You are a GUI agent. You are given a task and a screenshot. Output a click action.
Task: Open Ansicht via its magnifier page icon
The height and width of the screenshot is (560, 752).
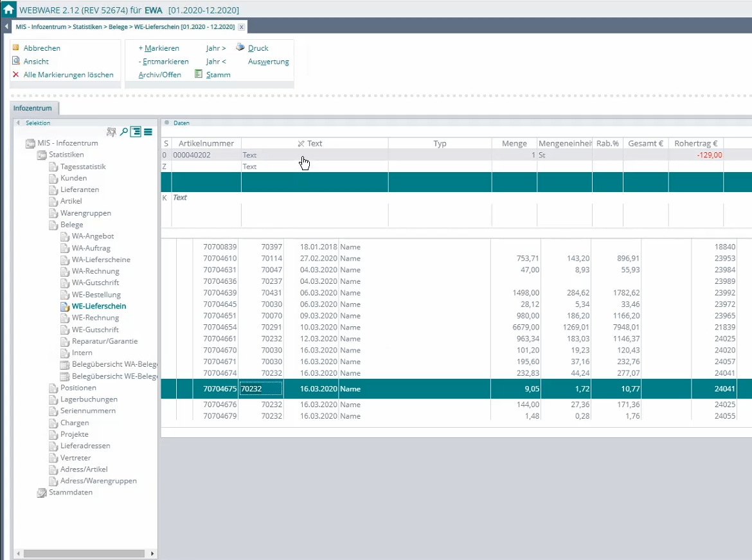tap(16, 61)
